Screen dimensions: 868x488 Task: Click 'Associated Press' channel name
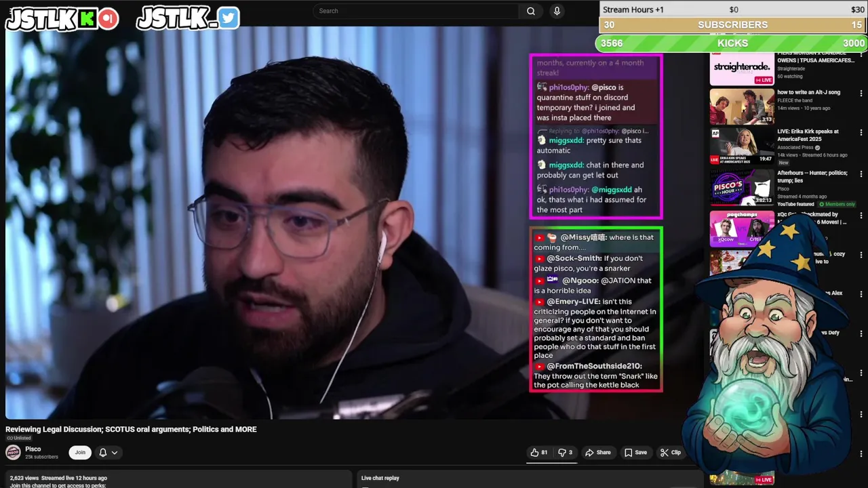click(x=796, y=148)
